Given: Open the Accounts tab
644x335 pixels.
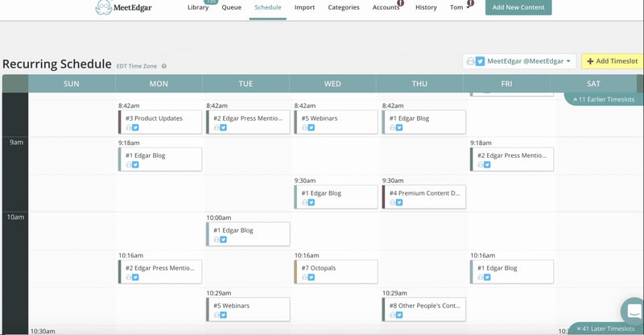Looking at the screenshot, I should pos(386,7).
